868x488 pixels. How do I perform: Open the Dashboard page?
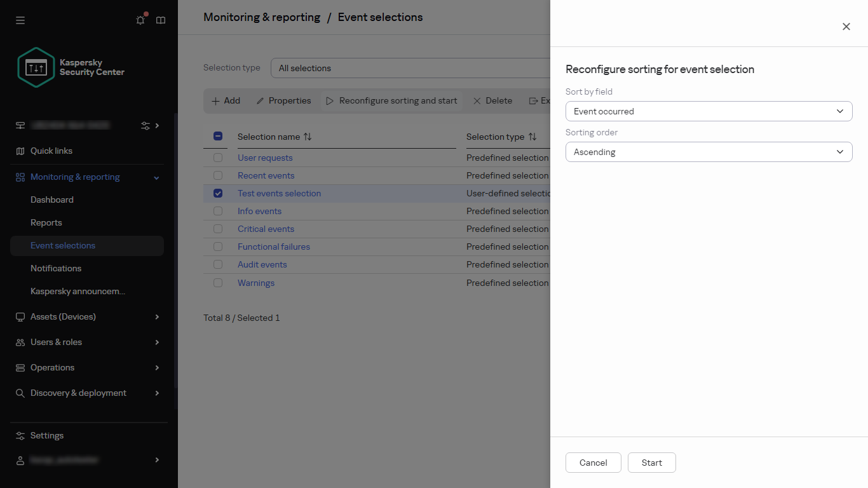tap(52, 200)
